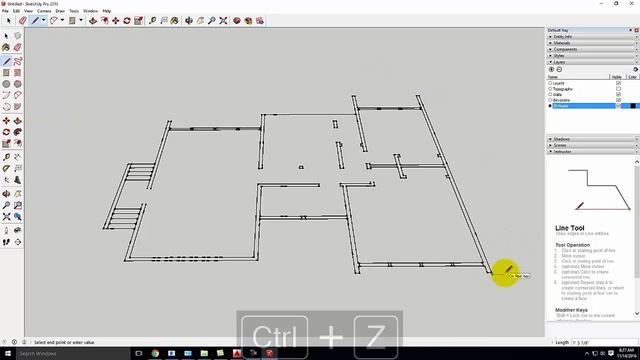Set third layer as active via radio
Image resolution: width=640 pixels, height=360 pixels.
click(550, 94)
